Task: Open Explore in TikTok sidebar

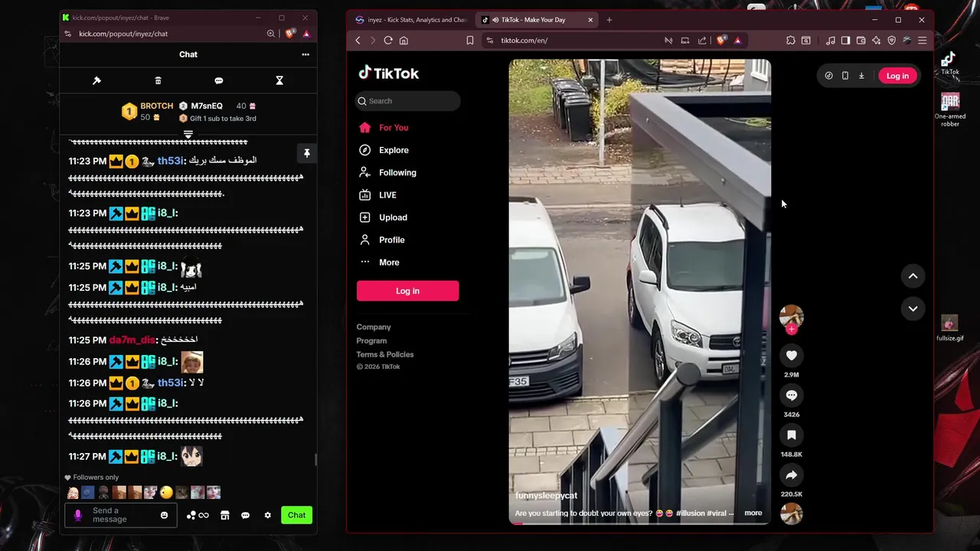Action: 394,150
